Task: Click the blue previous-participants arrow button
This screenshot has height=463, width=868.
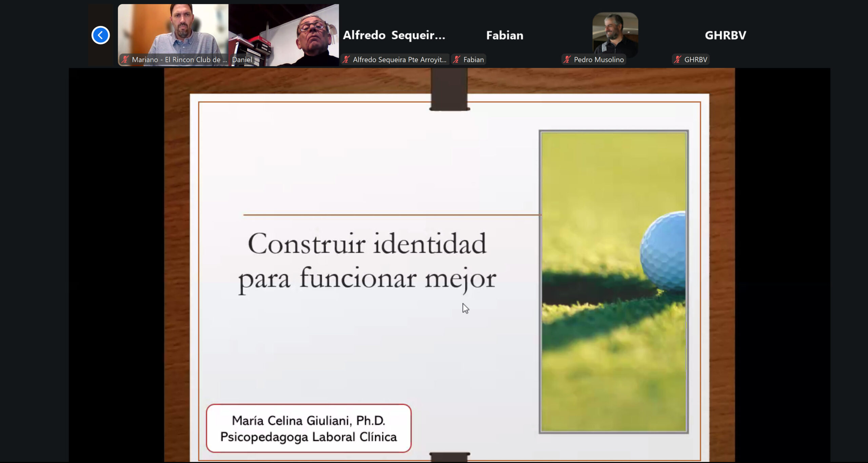Action: tap(100, 35)
